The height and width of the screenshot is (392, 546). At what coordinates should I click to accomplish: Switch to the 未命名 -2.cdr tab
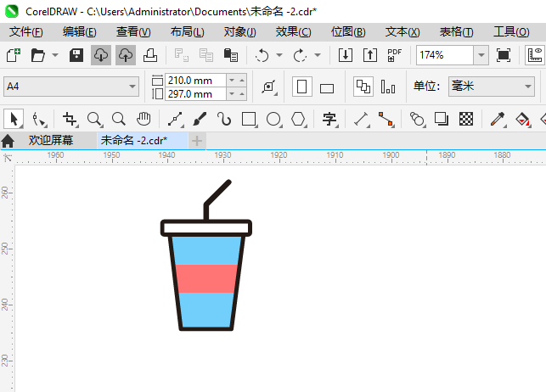coord(142,141)
